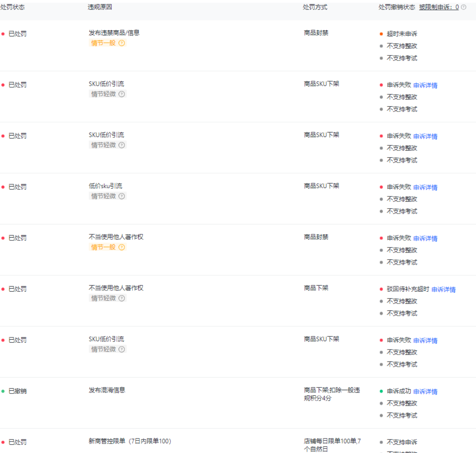Screen dimensions: 476x453
Task: Click the 处罚方式 column header
Action: click(315, 7)
